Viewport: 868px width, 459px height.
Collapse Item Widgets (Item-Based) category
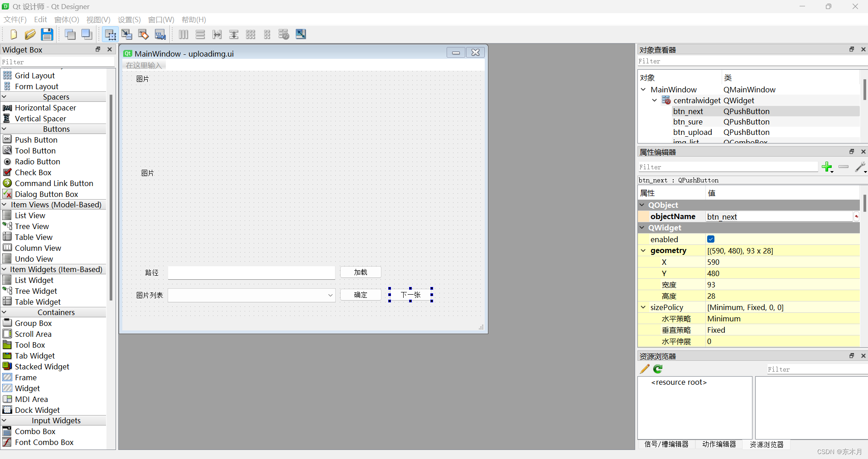click(x=4, y=269)
